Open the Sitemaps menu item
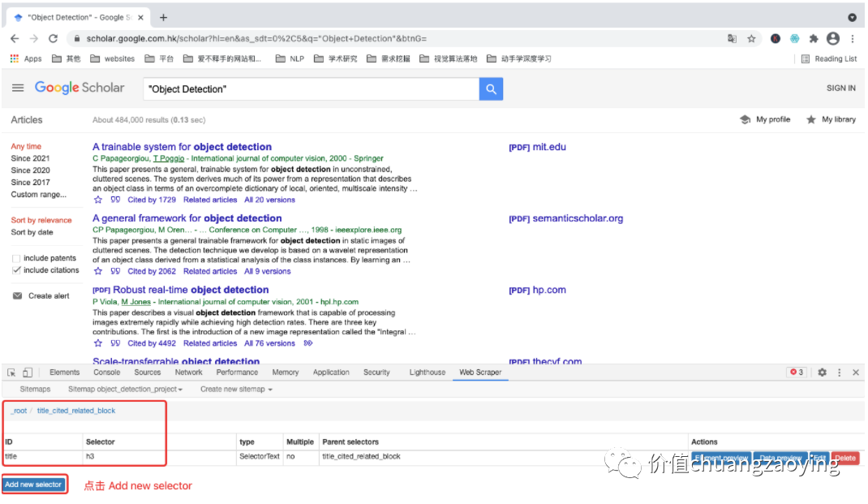Screen dimensions: 868x504 click(x=35, y=390)
